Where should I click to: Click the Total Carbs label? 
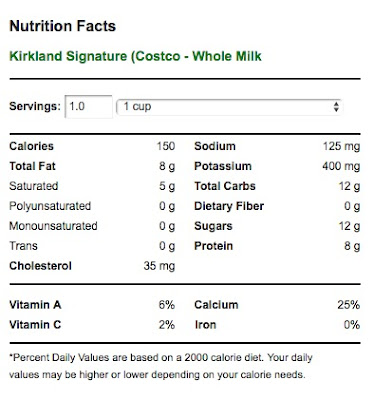[225, 186]
